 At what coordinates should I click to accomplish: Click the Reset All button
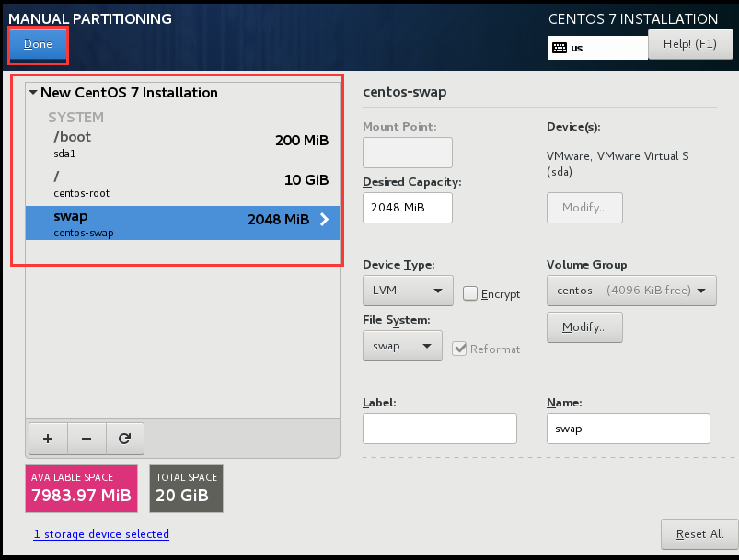pos(699,534)
